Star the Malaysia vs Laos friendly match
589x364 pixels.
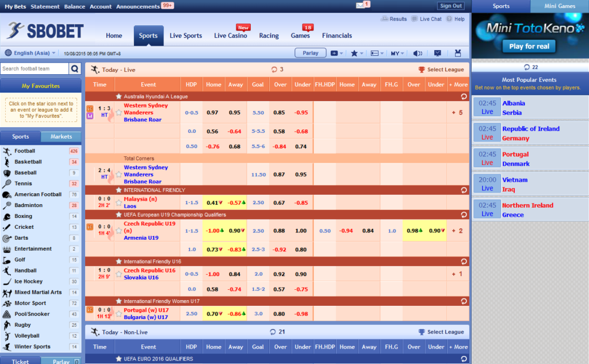click(118, 202)
